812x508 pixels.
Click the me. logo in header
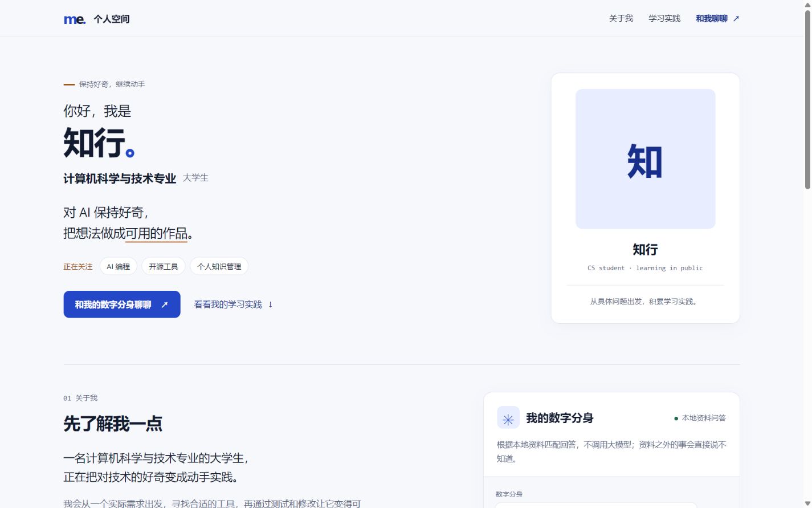(x=75, y=19)
